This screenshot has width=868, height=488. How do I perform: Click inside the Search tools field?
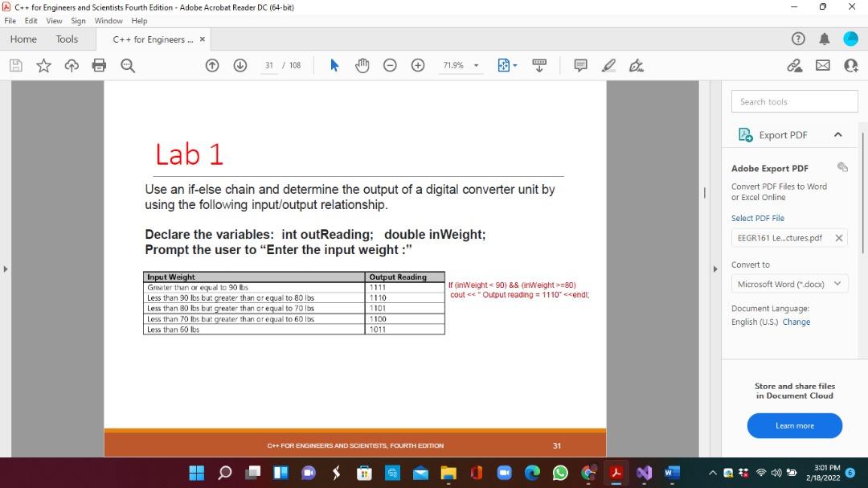pyautogui.click(x=794, y=100)
